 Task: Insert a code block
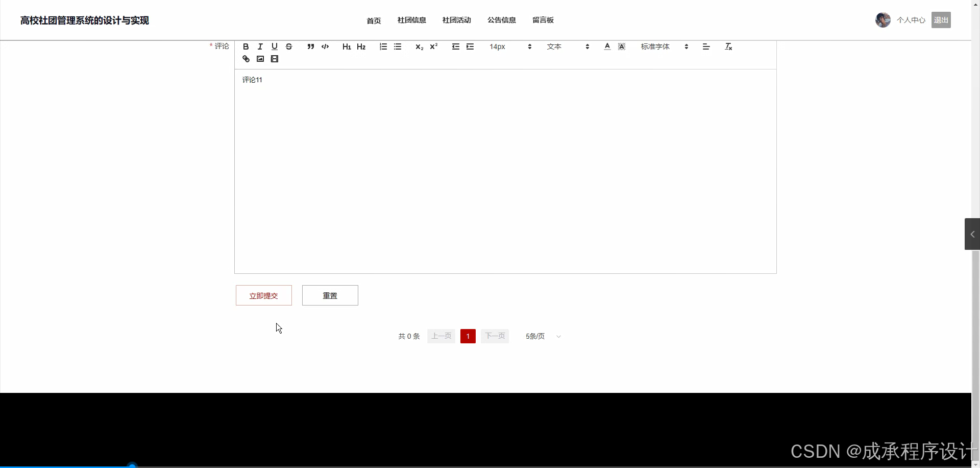tap(325, 46)
